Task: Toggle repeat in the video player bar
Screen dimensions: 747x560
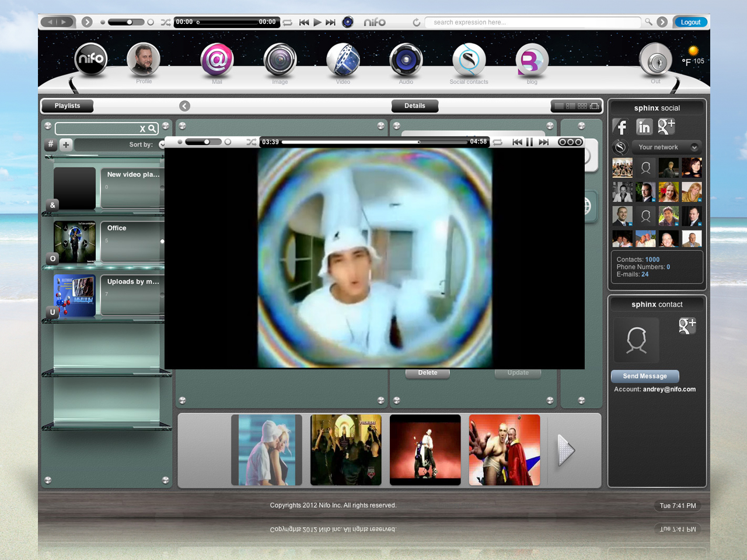Action: (498, 142)
